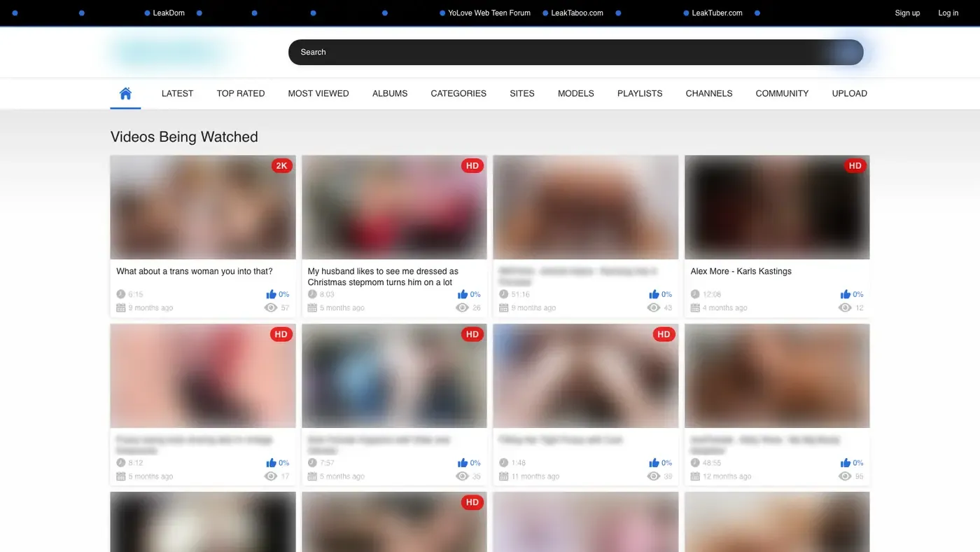This screenshot has height=552, width=980.
Task: Click the thumbs-up icon on the 6:15 video
Action: (271, 294)
